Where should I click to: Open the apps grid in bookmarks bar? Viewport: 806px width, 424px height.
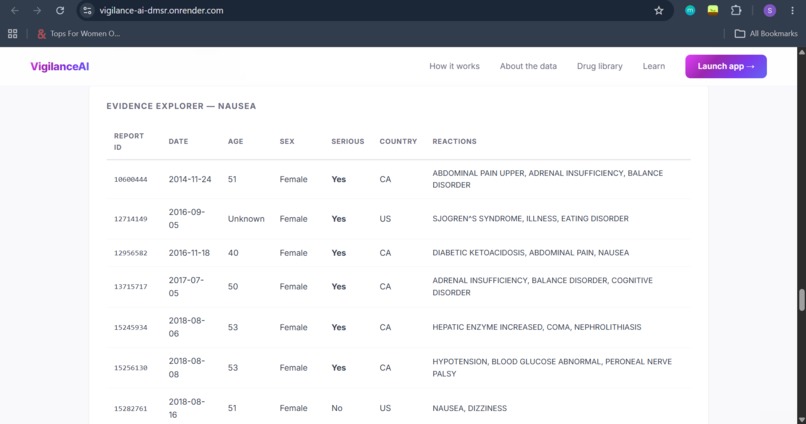[x=12, y=33]
